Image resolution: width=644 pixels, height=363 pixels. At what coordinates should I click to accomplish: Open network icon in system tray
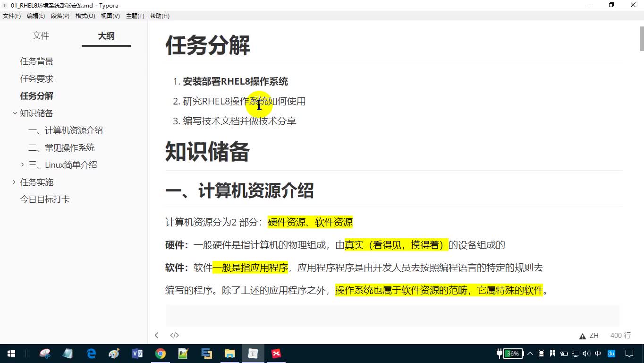coord(576,354)
